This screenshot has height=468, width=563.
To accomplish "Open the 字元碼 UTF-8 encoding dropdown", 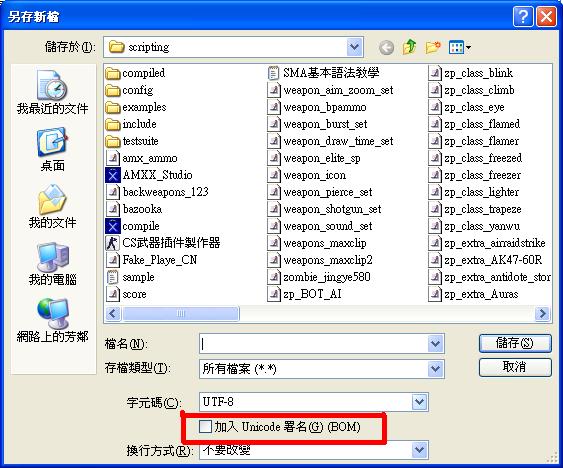I will pos(419,402).
